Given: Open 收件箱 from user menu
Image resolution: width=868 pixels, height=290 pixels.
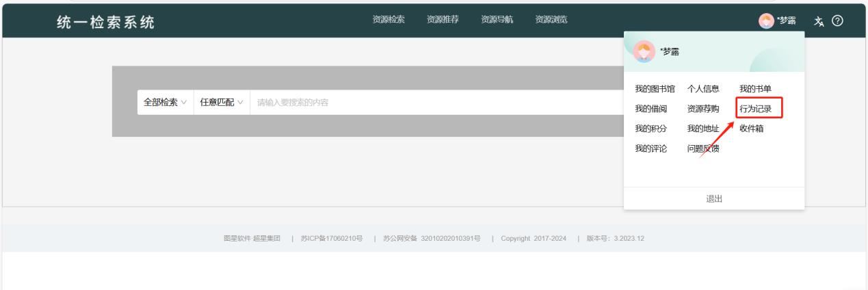Looking at the screenshot, I should [x=751, y=129].
